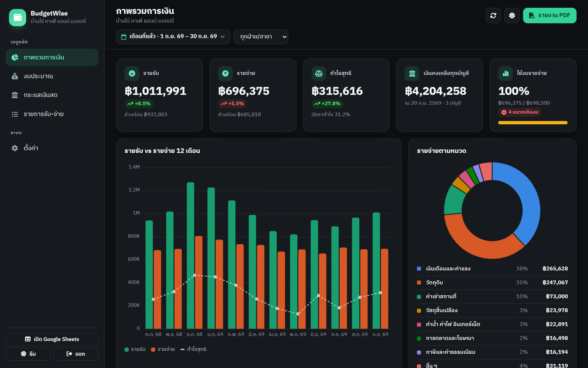This screenshot has width=588, height=368.
Task: Click the gear icon beside ตั้งค่า
Action: coord(15,148)
